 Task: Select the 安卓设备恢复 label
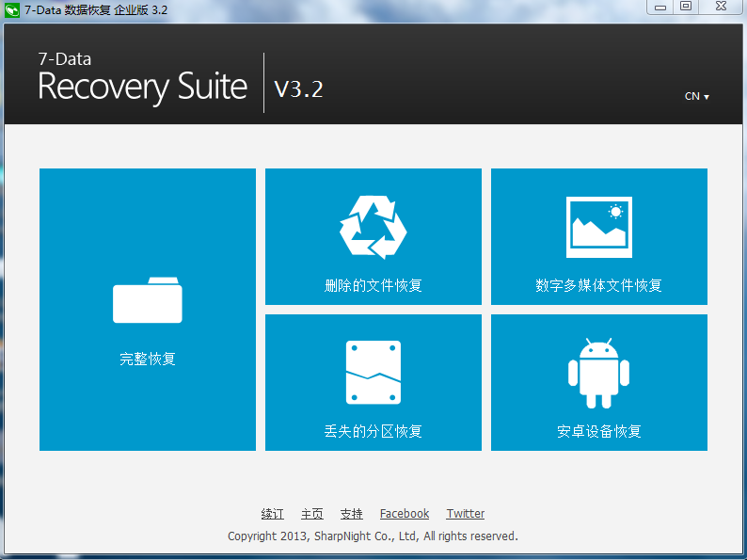click(599, 431)
